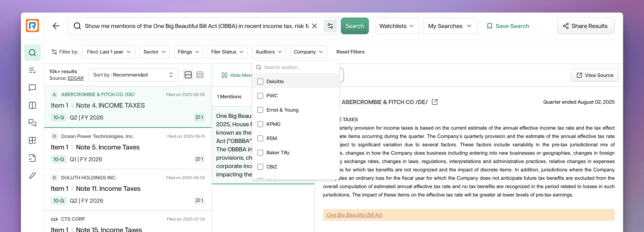Open the Watchlists dropdown
The image size is (644, 232).
point(397,26)
